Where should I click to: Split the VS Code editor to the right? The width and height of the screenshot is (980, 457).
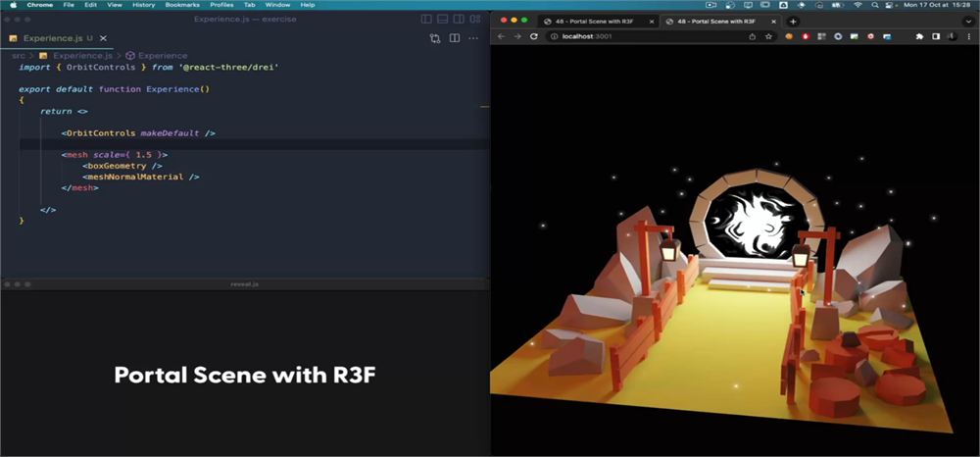(455, 38)
